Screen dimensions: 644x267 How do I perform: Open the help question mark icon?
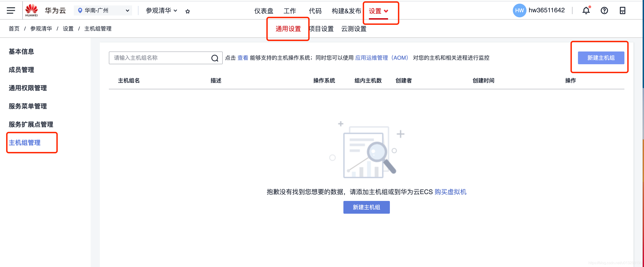click(x=604, y=10)
